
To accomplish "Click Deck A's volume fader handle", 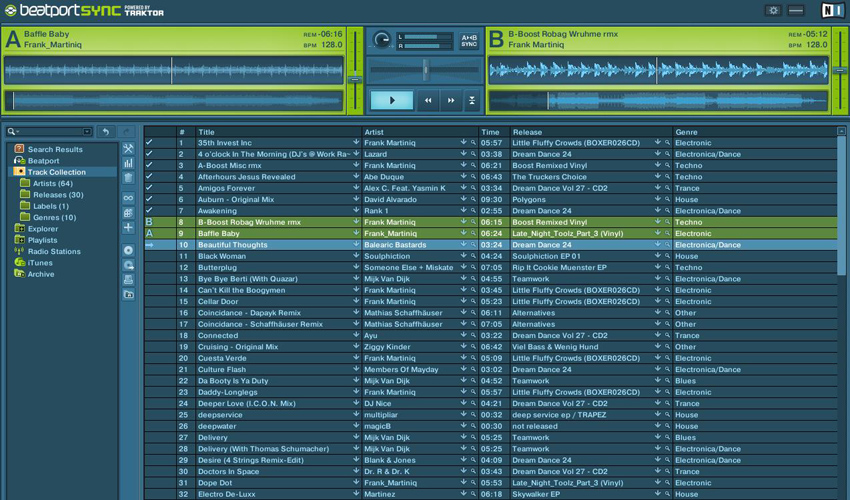I will pos(355,80).
